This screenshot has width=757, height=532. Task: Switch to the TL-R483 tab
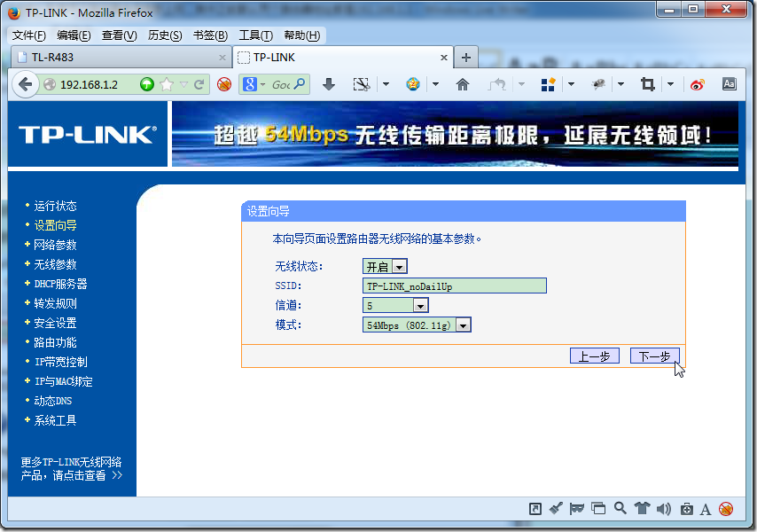point(121,58)
